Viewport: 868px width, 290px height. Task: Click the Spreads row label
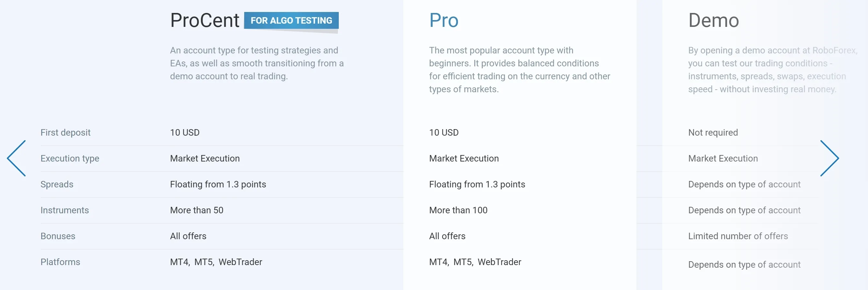57,184
